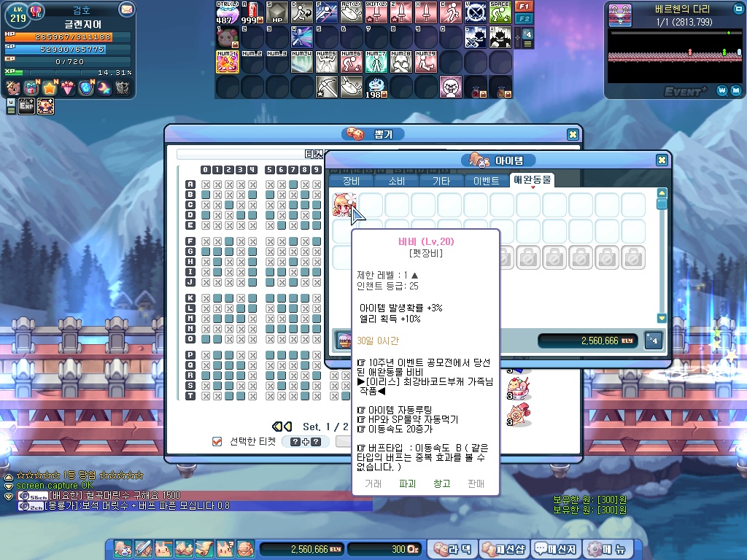
Task: Toggle lottery cell row G column 9
Action: (317, 252)
